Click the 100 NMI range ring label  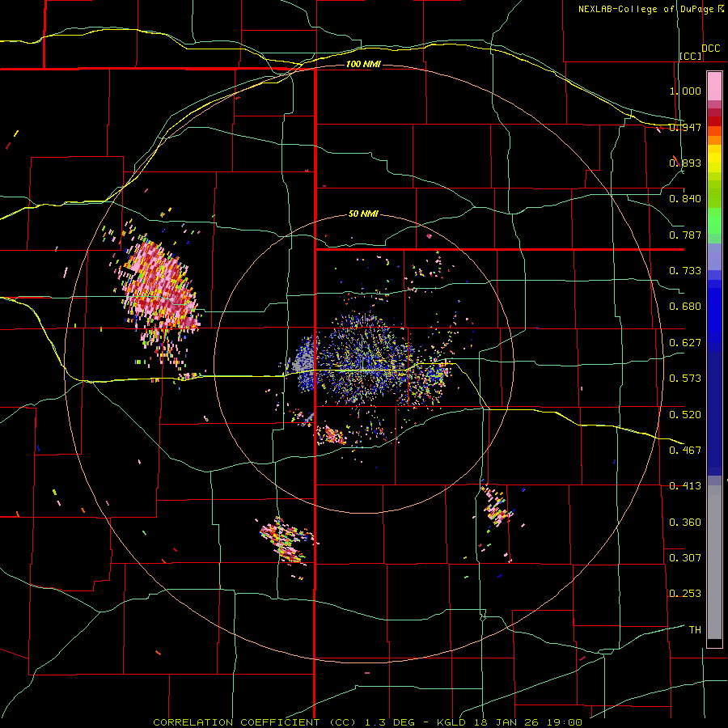pos(363,64)
